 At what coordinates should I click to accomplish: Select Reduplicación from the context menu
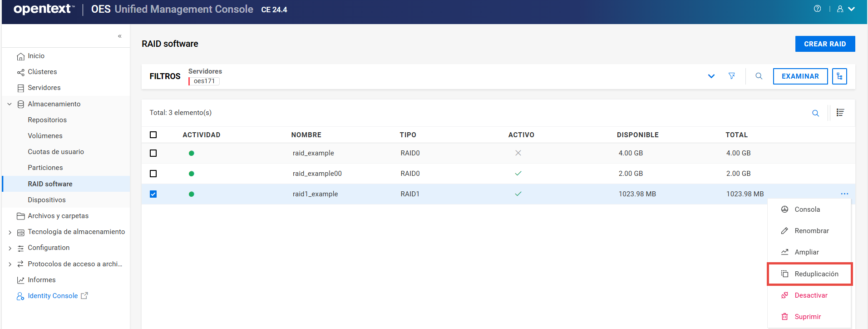coord(816,274)
